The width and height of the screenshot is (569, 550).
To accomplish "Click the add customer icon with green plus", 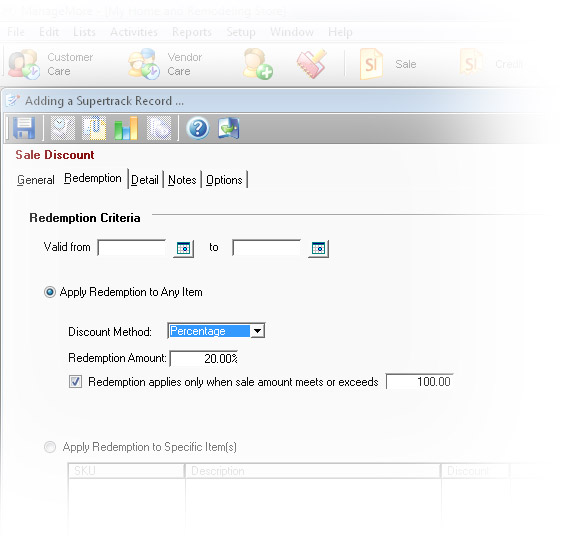I will 258,64.
